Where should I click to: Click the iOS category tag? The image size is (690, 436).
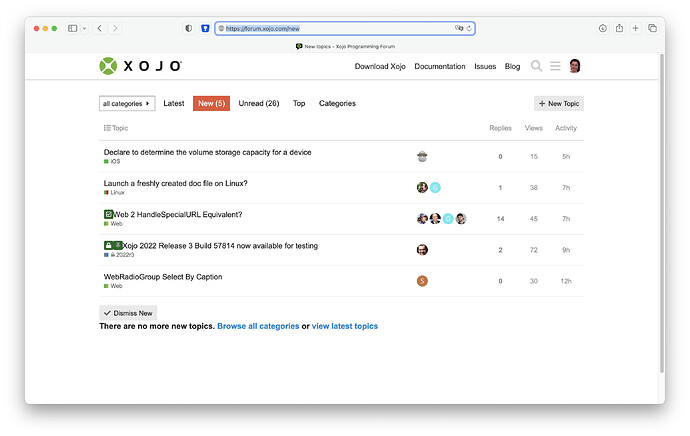point(112,161)
